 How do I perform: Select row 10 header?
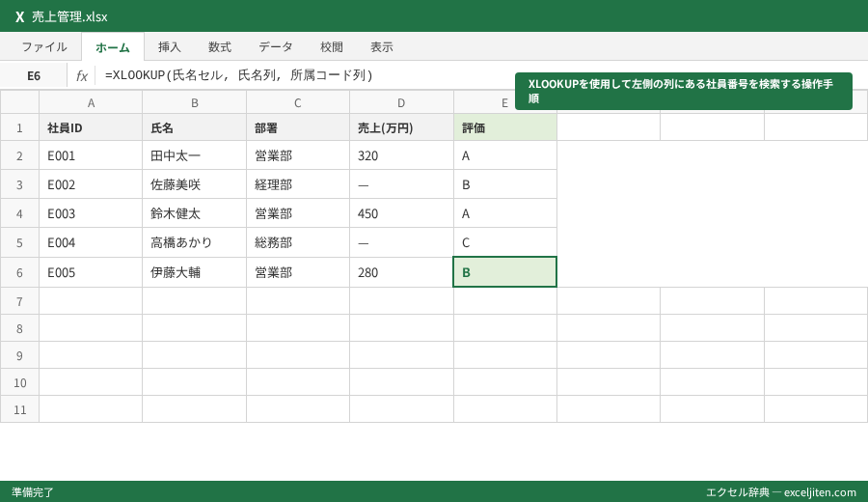19,382
